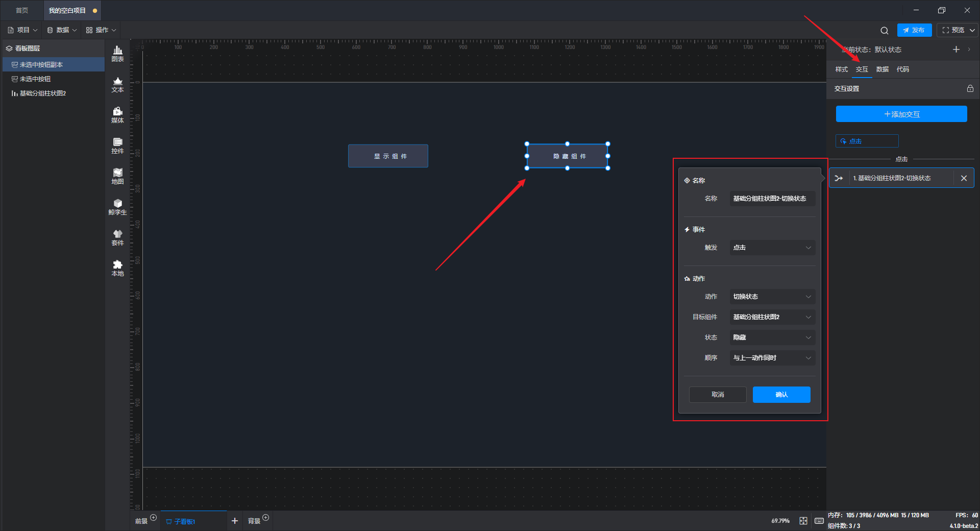The image size is (980, 531).
Task: Open the 数据 menu in toolbar
Action: coord(62,30)
